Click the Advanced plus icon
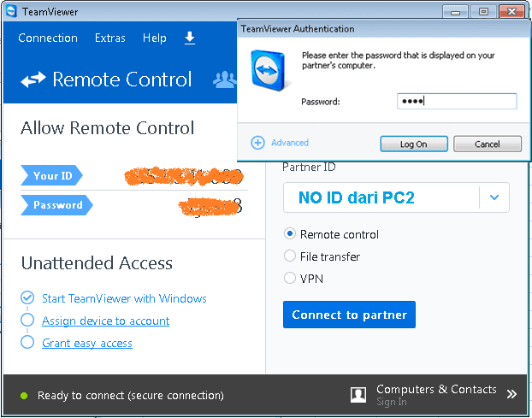Viewport: 532px width, 418px height. (x=257, y=143)
